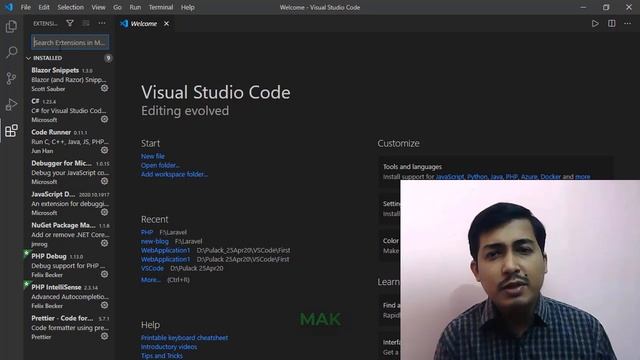Open recent VSCode folder link
The image size is (640, 360).
(x=152, y=268)
